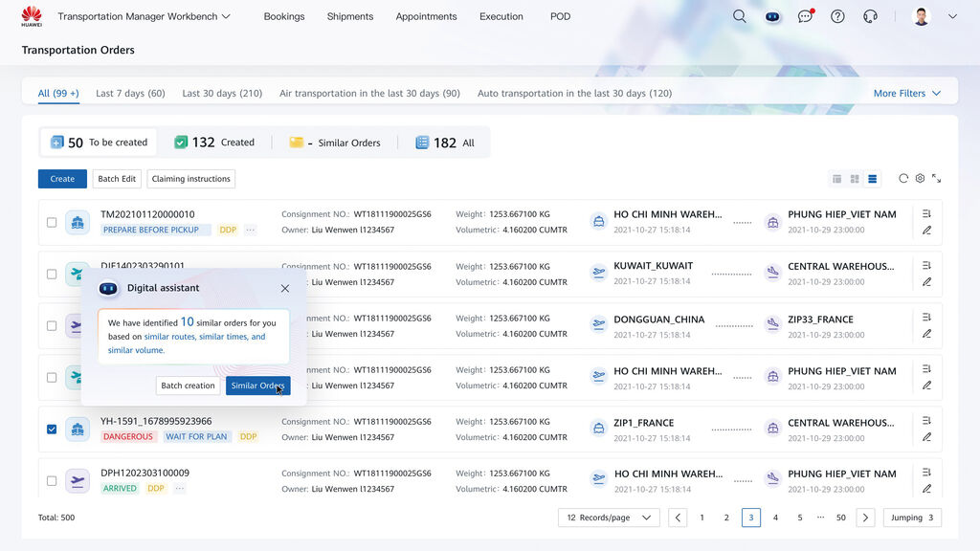Refresh the transportation orders list

(902, 179)
